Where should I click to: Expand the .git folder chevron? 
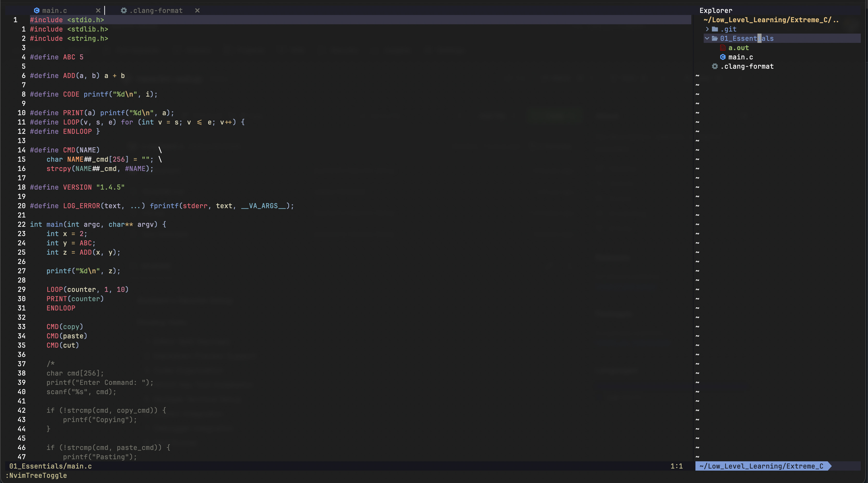(707, 29)
